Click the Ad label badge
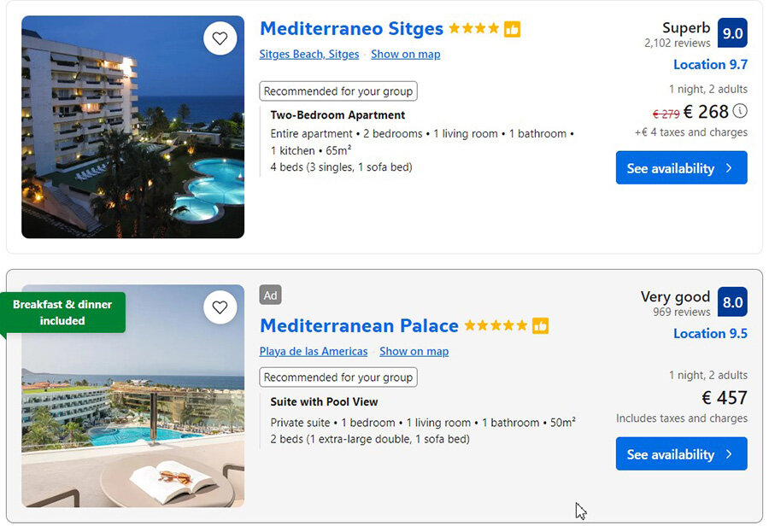Image resolution: width=769 pixels, height=532 pixels. (270, 295)
